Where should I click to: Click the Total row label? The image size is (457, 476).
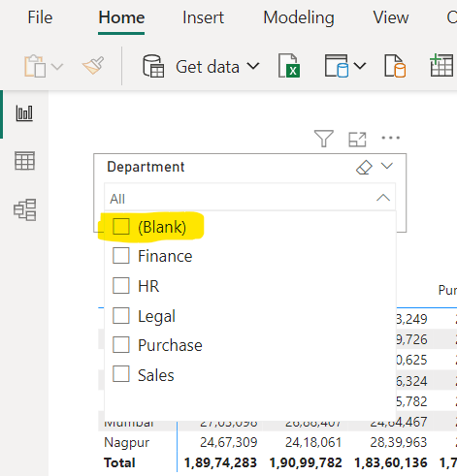pos(119,462)
